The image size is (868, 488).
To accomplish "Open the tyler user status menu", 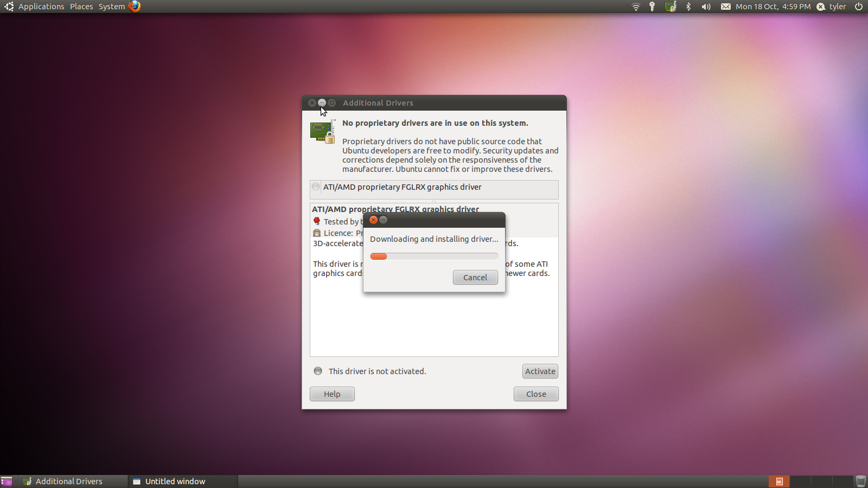I will 832,7.
